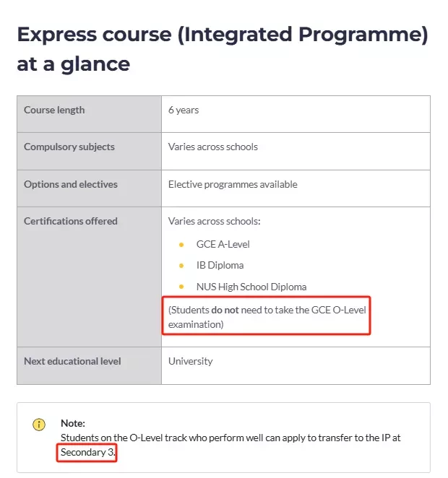
Task: Click the yellow bullet next to GCE A-Level
Action: click(181, 245)
